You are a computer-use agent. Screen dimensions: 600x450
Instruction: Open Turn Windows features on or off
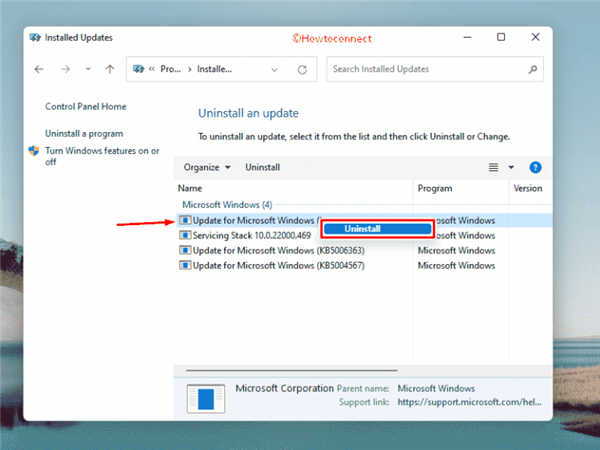102,156
